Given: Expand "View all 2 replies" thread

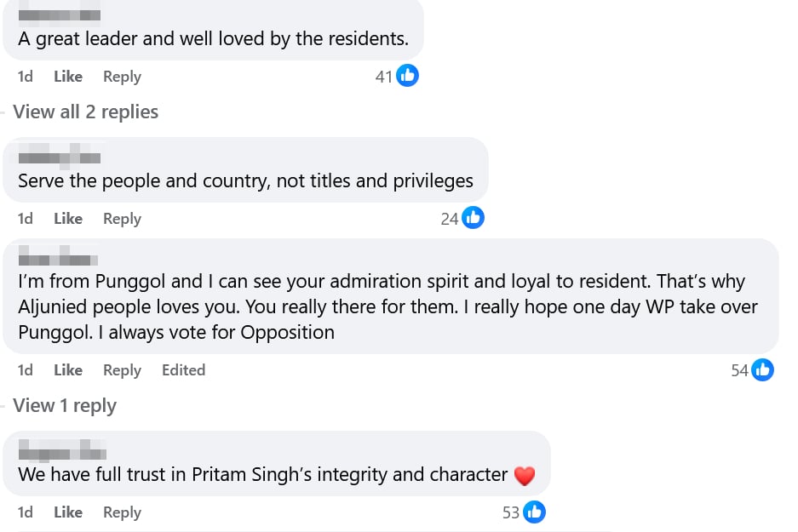Looking at the screenshot, I should click(86, 112).
